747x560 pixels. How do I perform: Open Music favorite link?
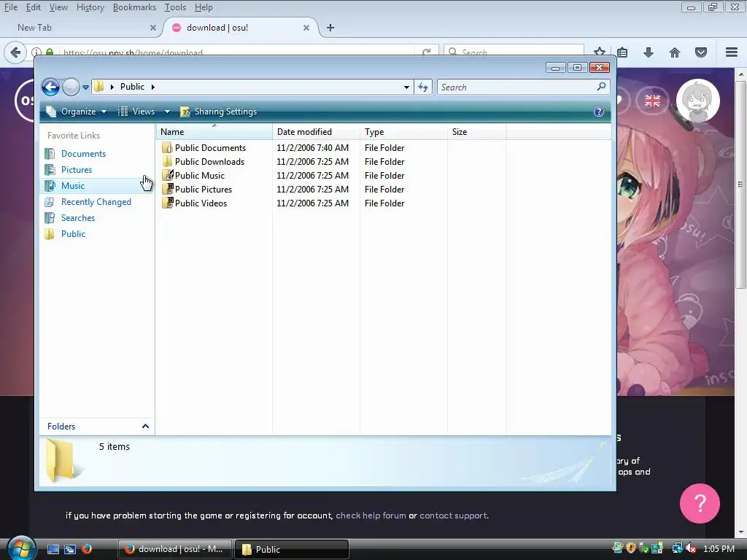pyautogui.click(x=72, y=186)
